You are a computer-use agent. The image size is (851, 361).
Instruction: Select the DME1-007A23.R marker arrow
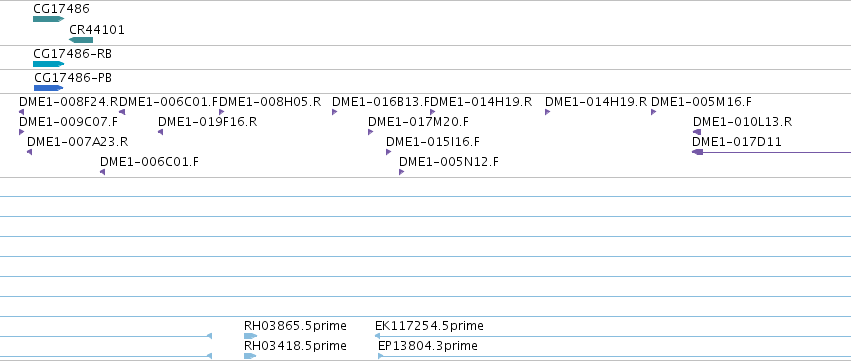(29, 152)
